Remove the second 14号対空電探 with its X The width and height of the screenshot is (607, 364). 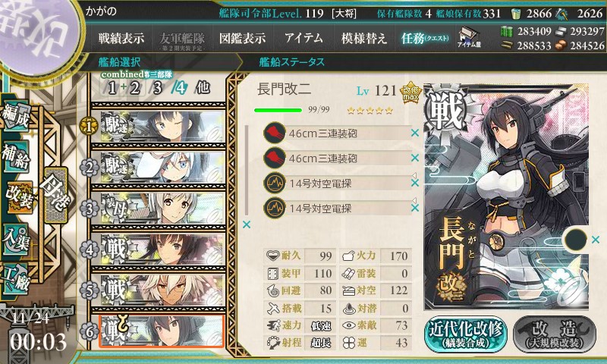[x=414, y=208]
